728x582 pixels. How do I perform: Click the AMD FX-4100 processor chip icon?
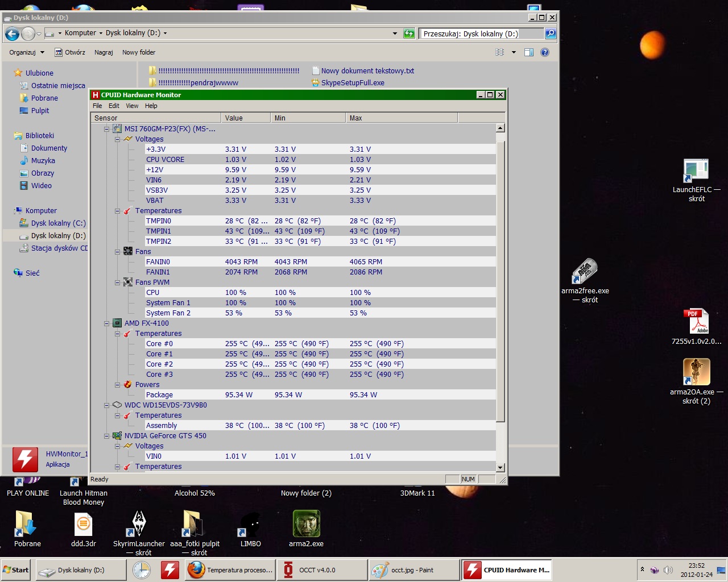coord(117,323)
